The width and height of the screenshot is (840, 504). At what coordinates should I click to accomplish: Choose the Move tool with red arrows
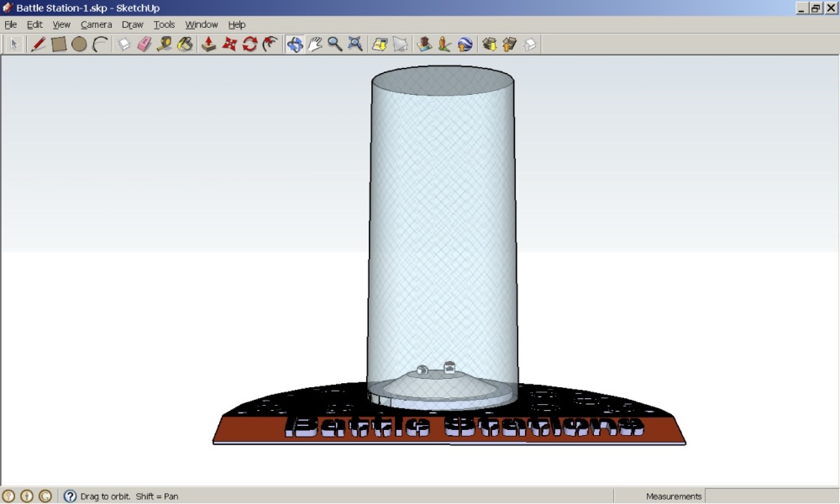(229, 45)
